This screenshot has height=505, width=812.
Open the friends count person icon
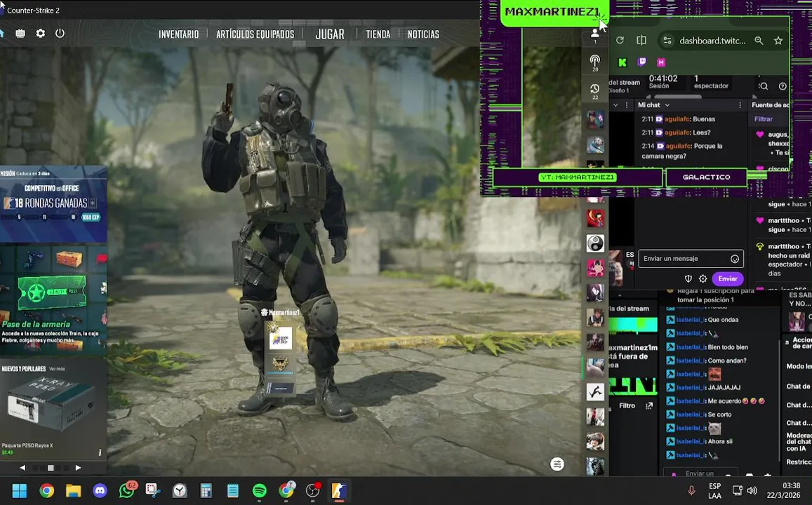[595, 34]
